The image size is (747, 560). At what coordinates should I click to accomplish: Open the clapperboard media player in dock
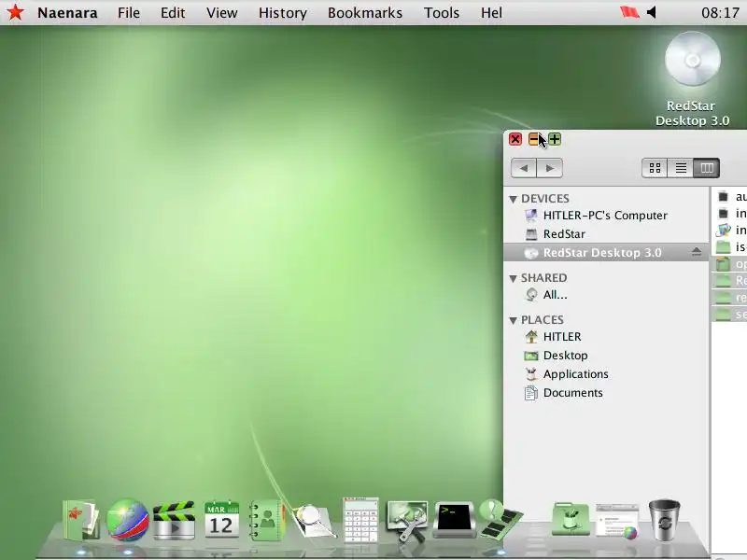point(174,520)
